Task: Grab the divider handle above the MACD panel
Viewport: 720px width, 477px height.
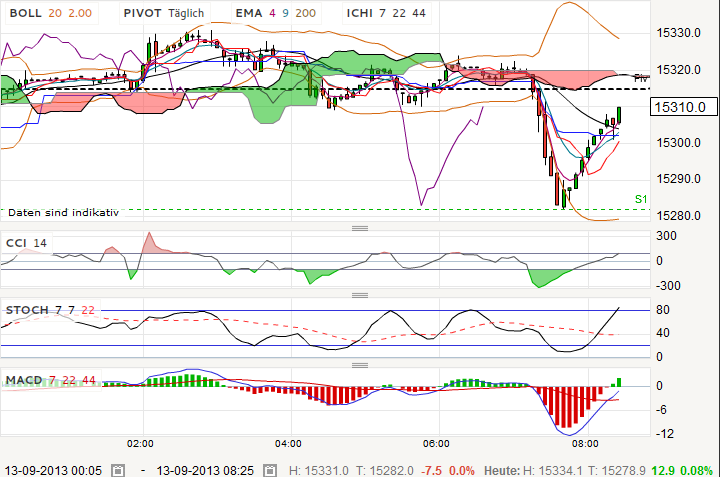Action: 360,365
